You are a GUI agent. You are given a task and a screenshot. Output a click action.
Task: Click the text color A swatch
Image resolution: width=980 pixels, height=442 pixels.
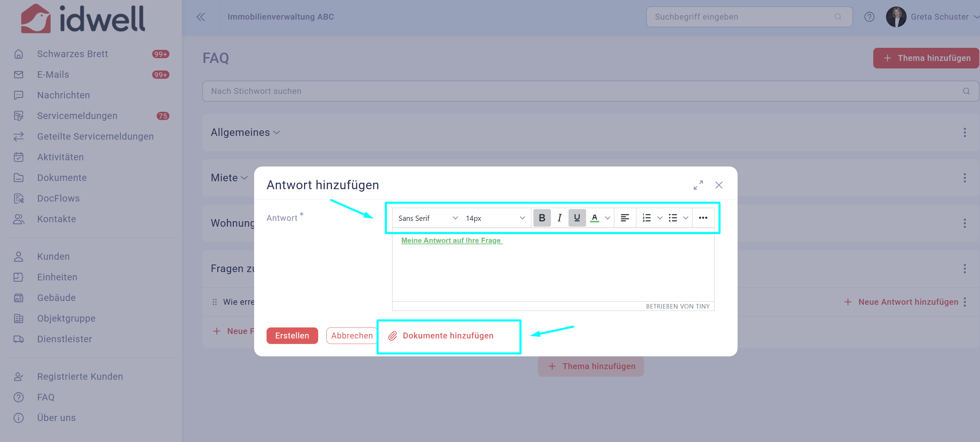(x=594, y=218)
